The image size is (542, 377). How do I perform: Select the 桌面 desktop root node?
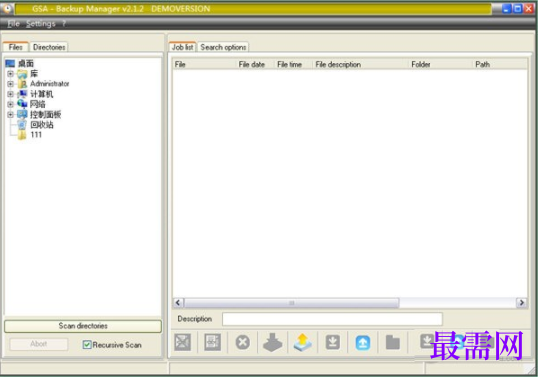coord(26,63)
